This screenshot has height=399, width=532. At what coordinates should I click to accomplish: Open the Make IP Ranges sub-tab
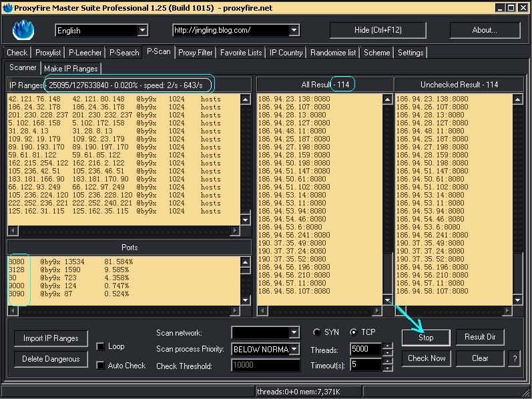[71, 69]
